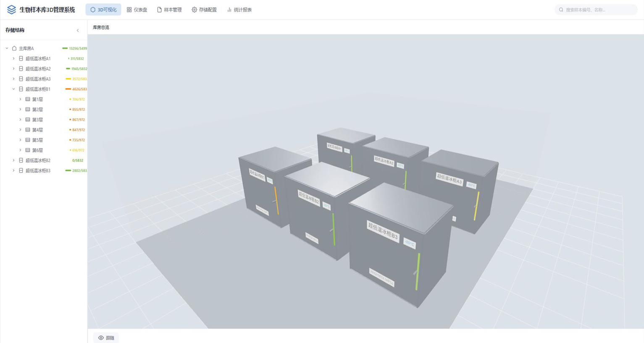Expand the 超低温冰柜A1 node
The image size is (644, 343).
[13, 58]
